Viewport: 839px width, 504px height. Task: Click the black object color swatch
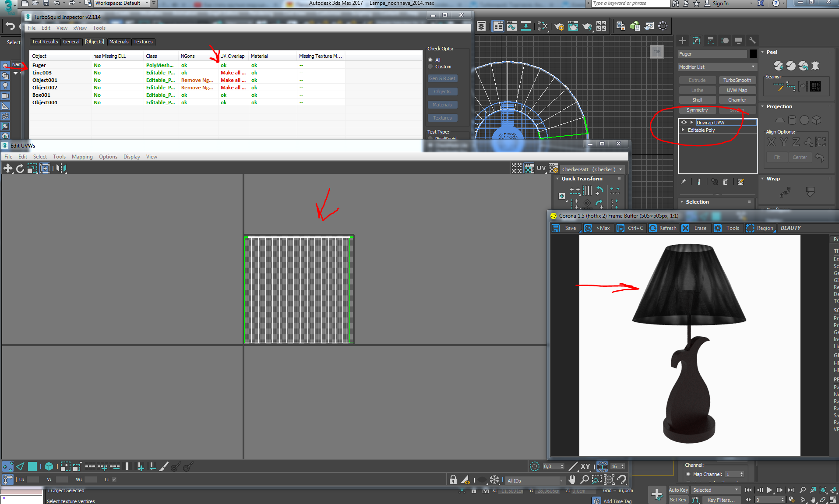[x=753, y=54]
